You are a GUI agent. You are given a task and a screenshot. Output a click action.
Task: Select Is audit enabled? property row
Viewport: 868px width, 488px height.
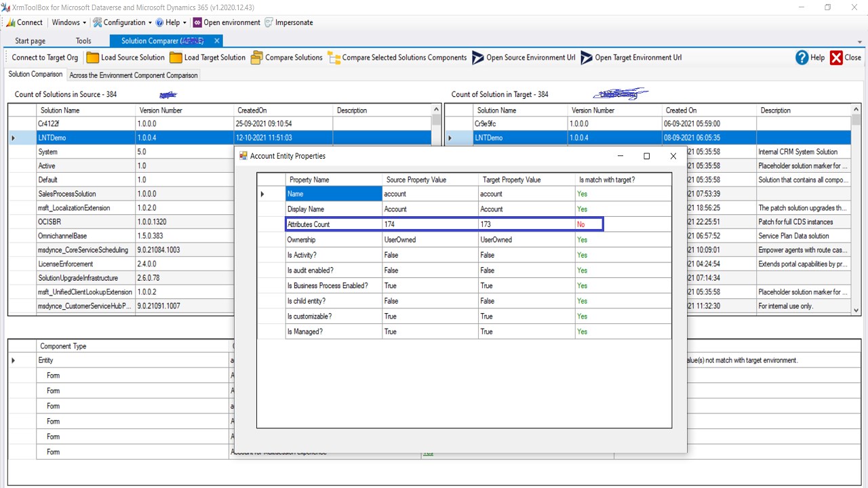[465, 270]
